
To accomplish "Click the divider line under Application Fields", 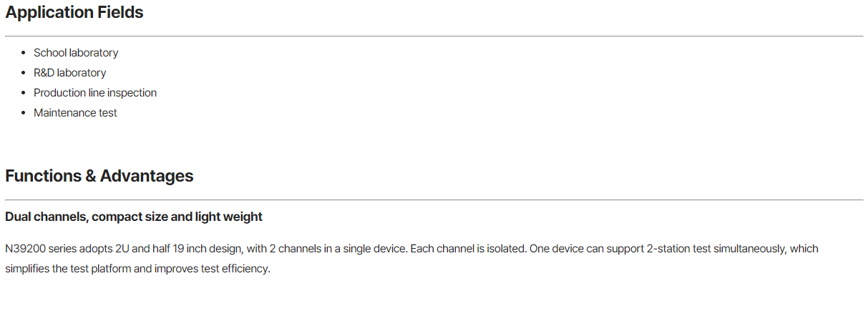I will coord(434,36).
